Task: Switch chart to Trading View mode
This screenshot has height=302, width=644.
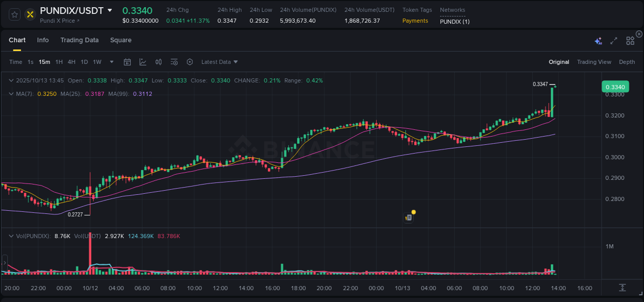Action: tap(594, 61)
